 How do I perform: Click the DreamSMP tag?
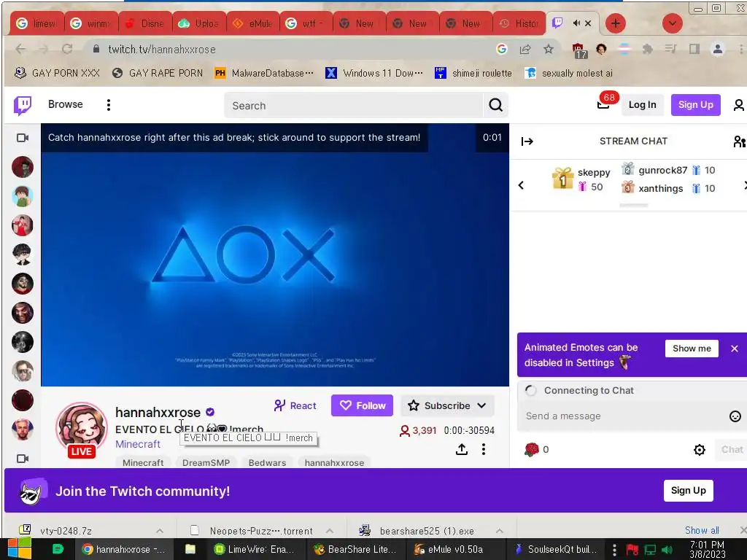(x=206, y=462)
